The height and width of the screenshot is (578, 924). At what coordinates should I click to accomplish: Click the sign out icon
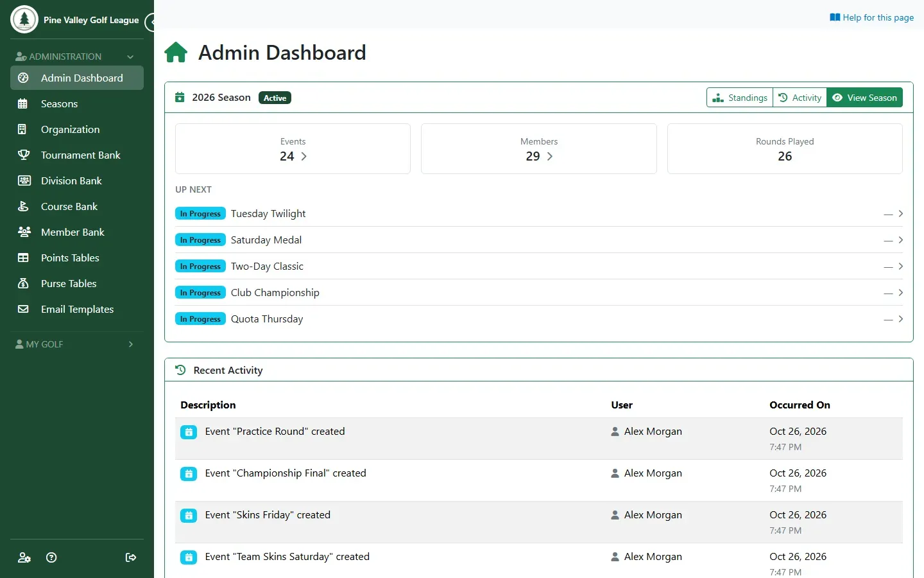(131, 557)
